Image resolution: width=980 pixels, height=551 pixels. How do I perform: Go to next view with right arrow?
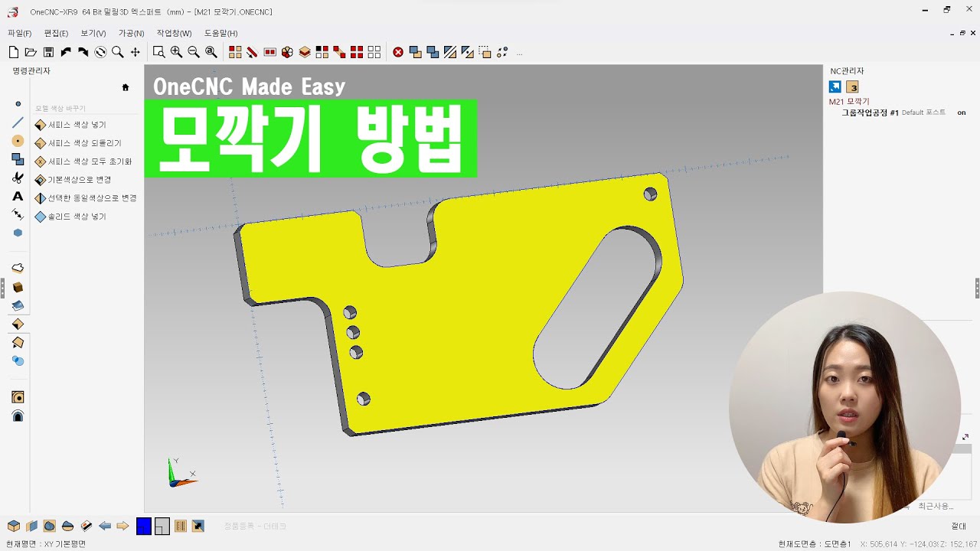(122, 526)
